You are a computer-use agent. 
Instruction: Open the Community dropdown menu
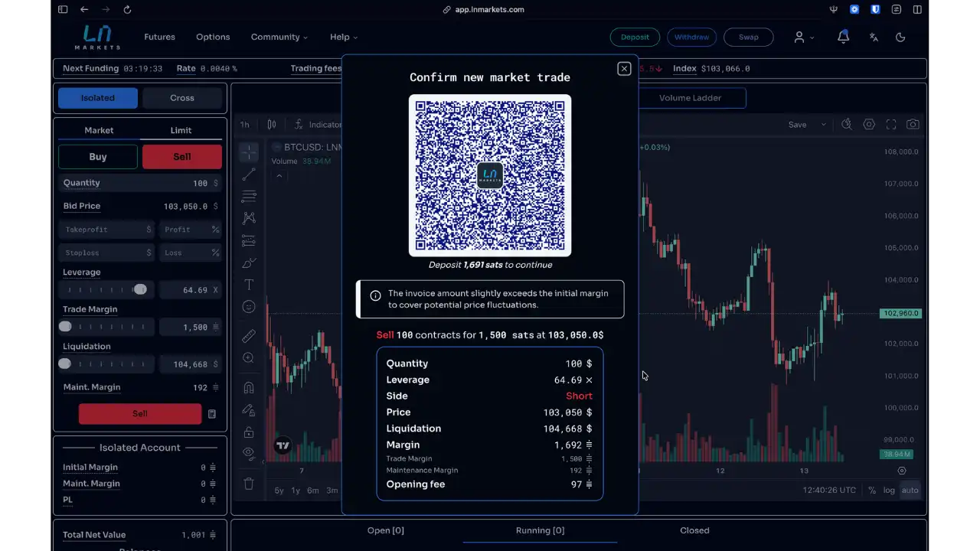tap(279, 37)
